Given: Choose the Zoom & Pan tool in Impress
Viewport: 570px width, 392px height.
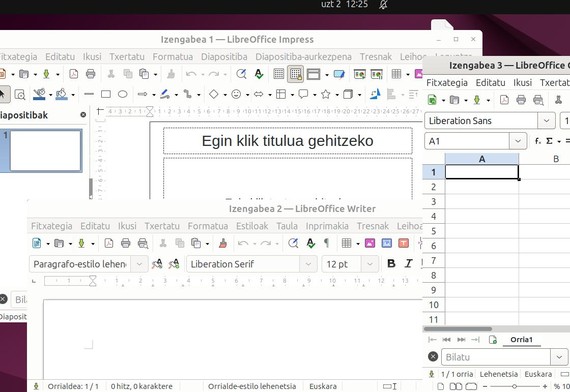Looking at the screenshot, I should (20, 95).
